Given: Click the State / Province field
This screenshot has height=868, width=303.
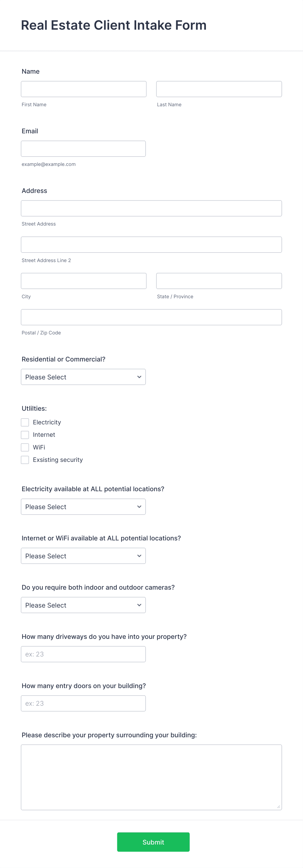Looking at the screenshot, I should 219,281.
